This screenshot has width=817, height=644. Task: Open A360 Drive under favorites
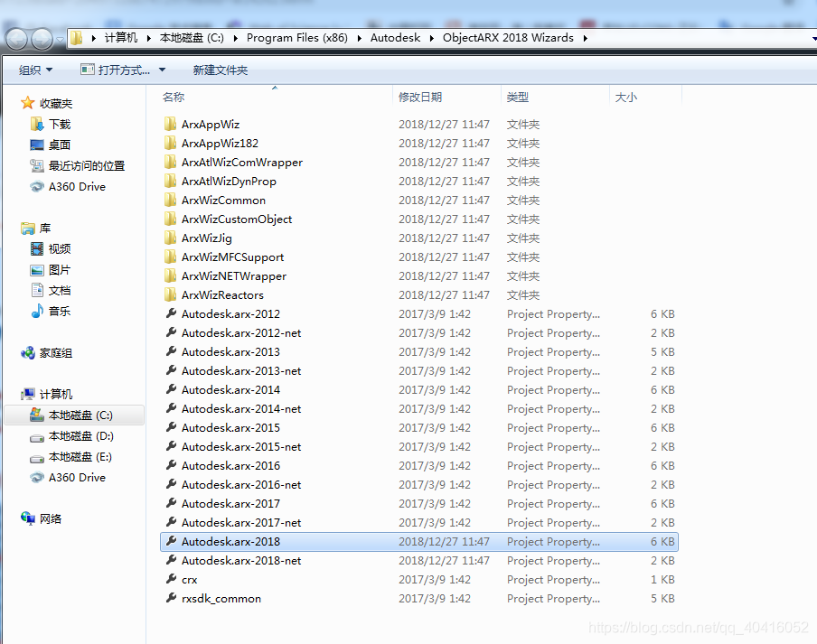(77, 186)
